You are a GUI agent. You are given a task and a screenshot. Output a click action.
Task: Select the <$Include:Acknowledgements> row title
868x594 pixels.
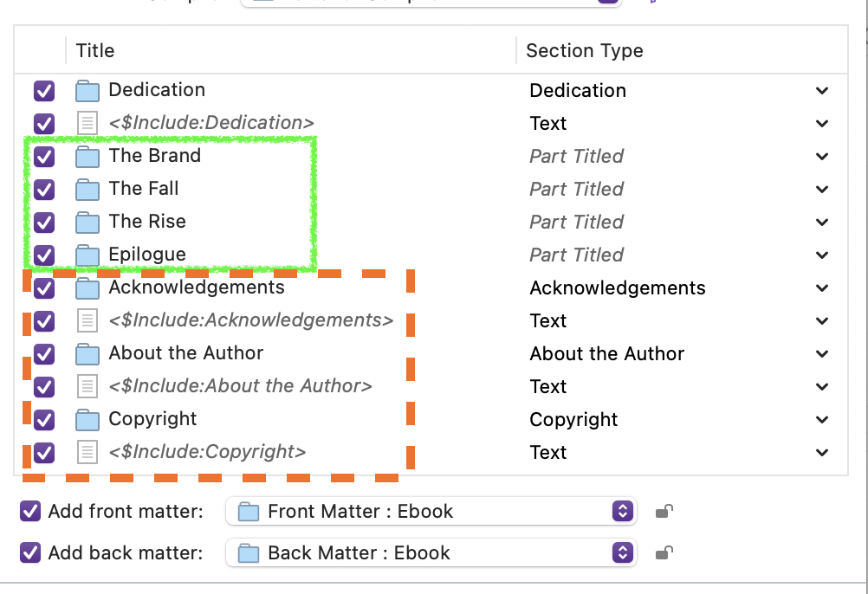click(250, 320)
